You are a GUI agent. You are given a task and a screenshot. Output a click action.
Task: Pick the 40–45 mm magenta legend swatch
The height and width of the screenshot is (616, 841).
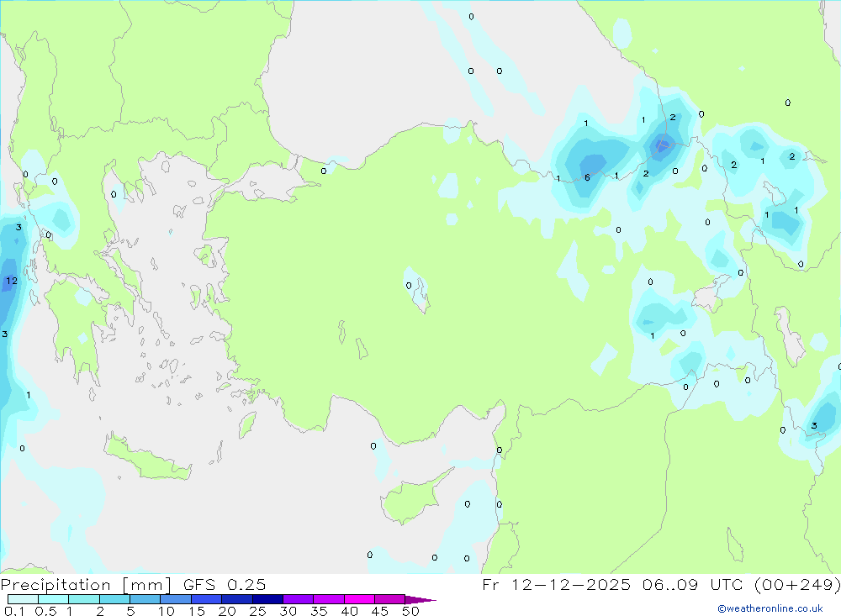click(359, 599)
